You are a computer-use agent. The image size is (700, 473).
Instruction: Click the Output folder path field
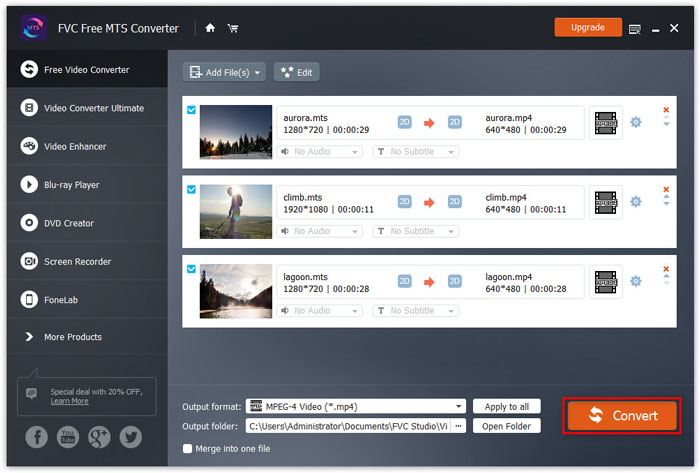tap(348, 426)
